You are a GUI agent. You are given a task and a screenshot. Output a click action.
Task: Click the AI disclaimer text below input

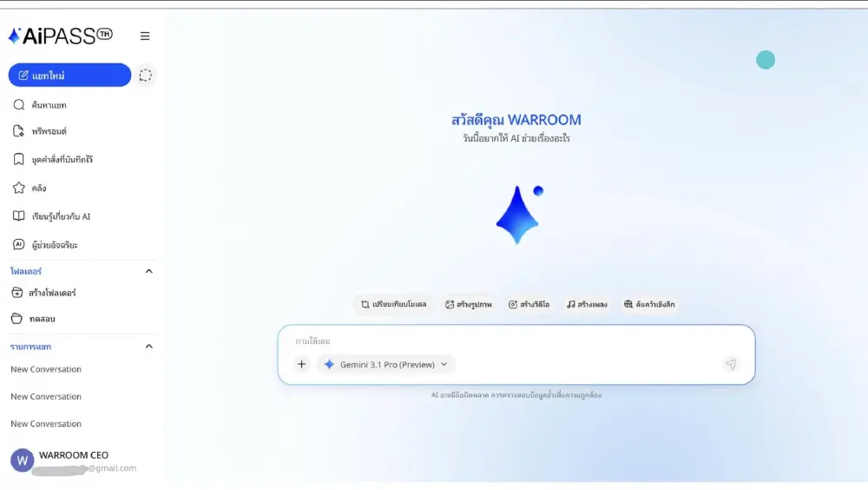pyautogui.click(x=516, y=395)
